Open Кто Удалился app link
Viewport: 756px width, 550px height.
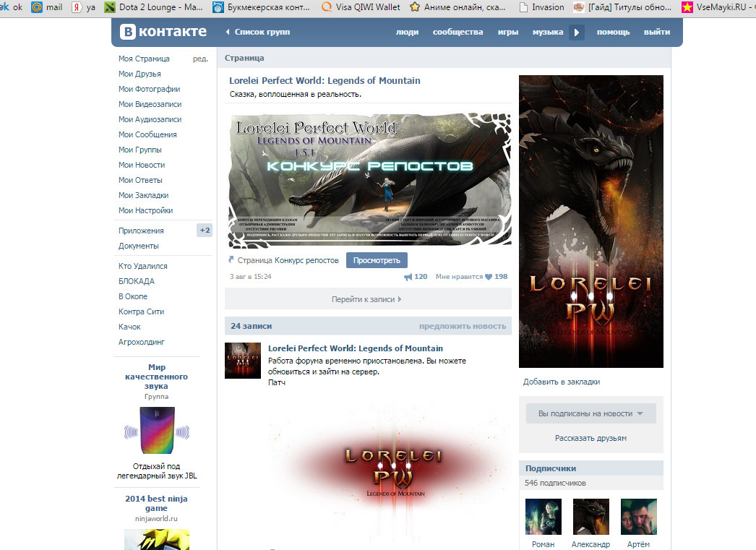point(143,266)
